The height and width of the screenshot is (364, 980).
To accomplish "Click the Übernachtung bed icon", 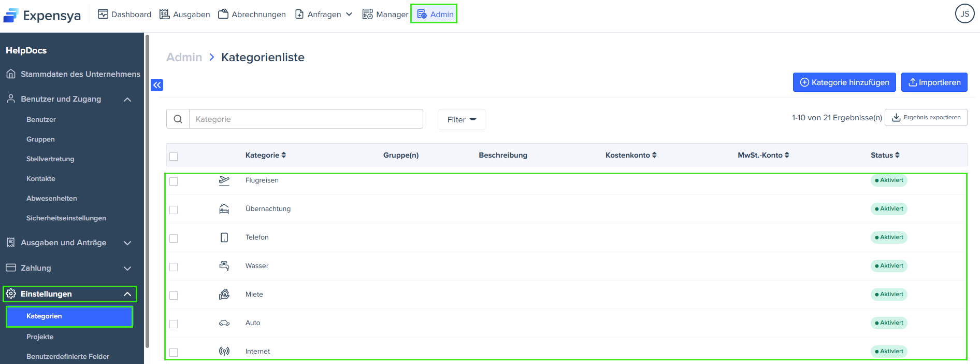I will click(x=224, y=209).
